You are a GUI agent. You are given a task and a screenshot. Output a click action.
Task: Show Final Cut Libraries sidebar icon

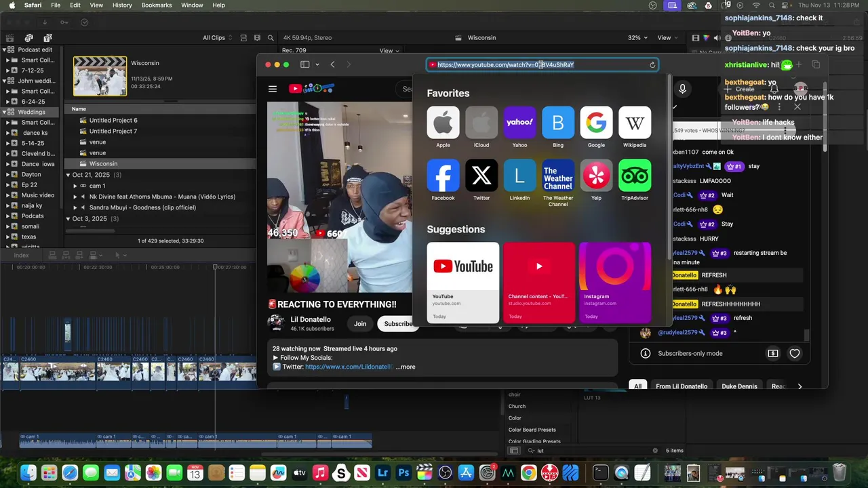[9, 38]
